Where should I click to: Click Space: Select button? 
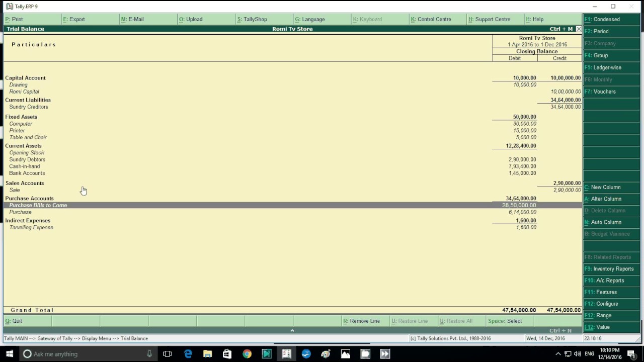(510, 321)
